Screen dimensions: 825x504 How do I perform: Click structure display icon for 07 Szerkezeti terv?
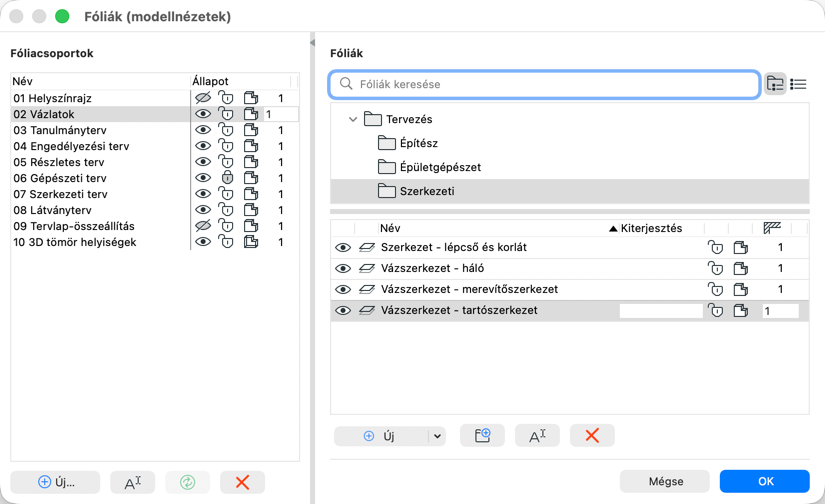pos(251,194)
